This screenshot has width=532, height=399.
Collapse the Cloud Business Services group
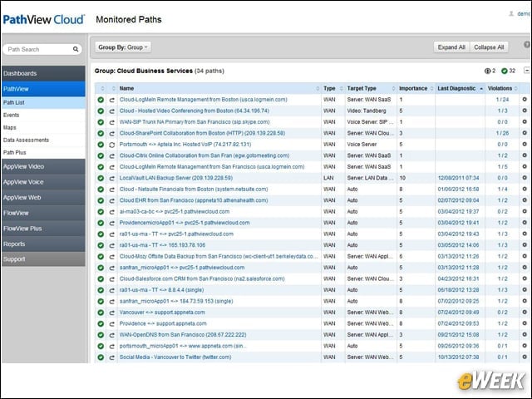(x=526, y=71)
